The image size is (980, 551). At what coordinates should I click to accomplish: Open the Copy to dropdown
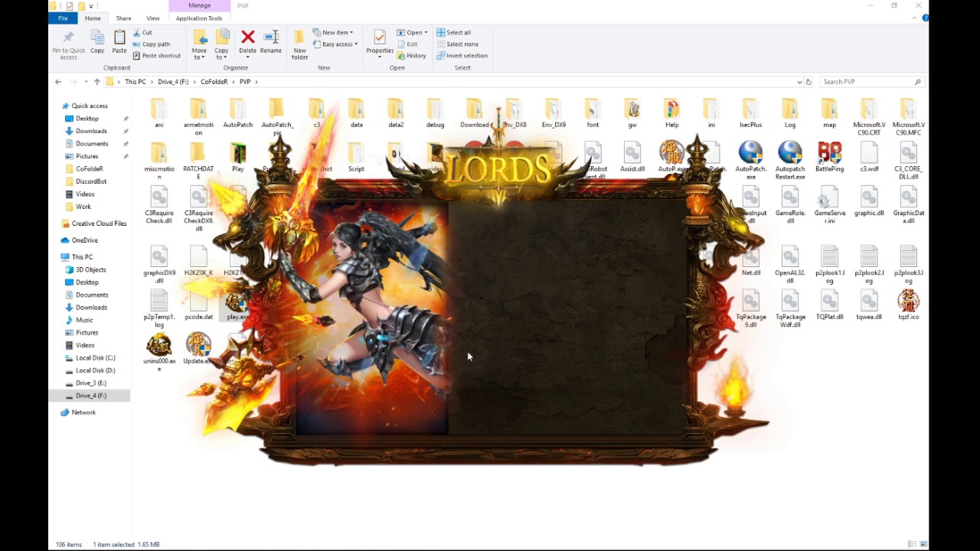pyautogui.click(x=222, y=45)
